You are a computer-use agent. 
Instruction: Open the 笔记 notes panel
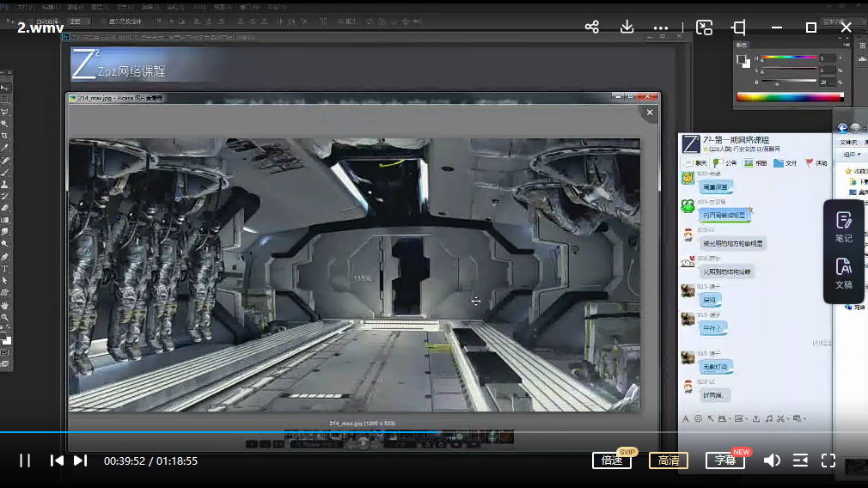[x=844, y=228]
